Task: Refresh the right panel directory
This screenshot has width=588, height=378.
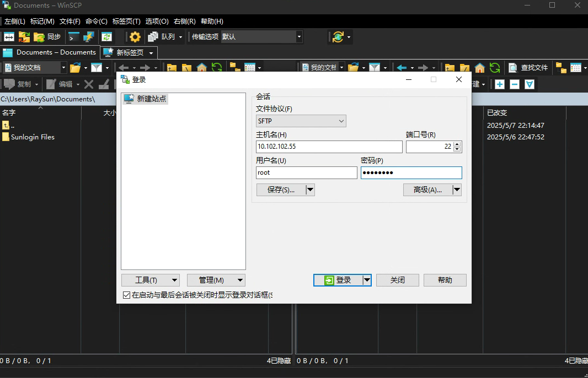Action: pos(495,68)
